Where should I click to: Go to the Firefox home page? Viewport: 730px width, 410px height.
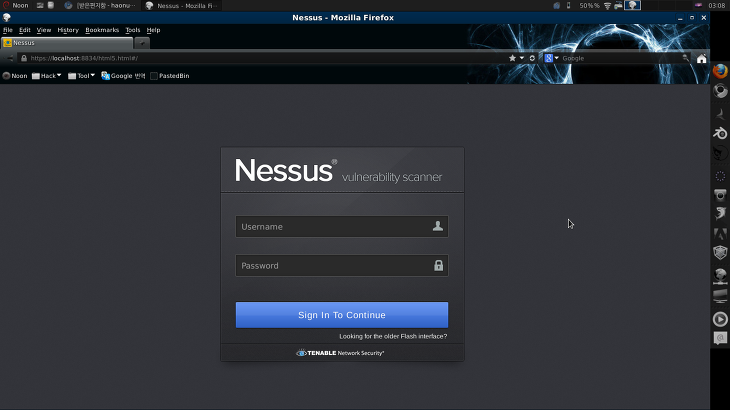(702, 58)
